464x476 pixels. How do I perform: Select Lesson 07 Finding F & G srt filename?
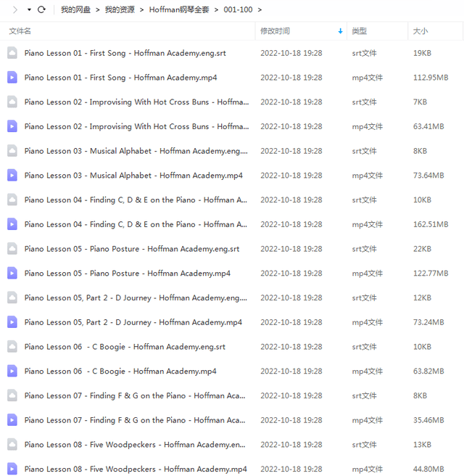(x=135, y=396)
